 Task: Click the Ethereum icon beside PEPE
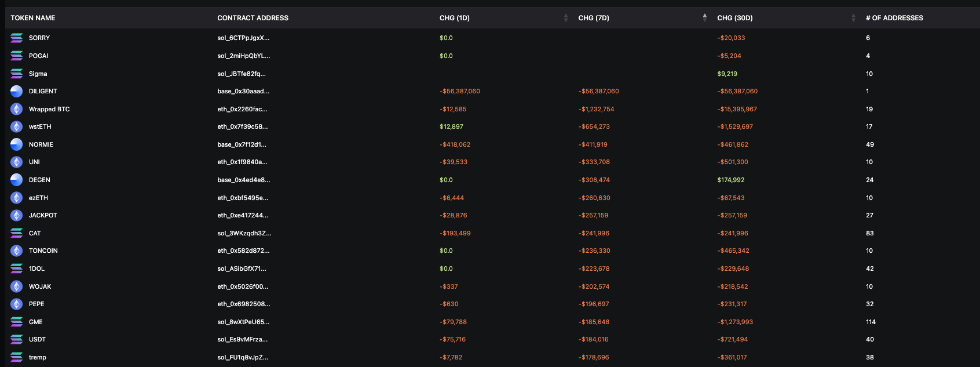(x=17, y=304)
